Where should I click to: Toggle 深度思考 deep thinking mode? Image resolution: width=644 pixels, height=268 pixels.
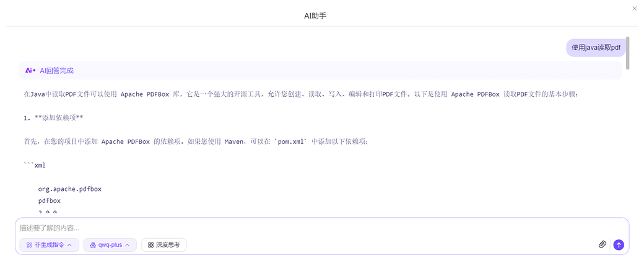tap(163, 245)
